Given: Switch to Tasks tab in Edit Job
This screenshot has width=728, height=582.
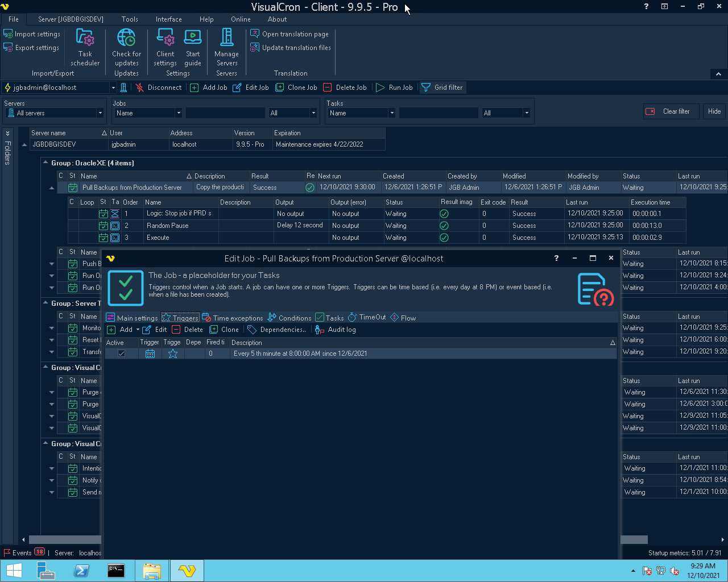Looking at the screenshot, I should point(329,318).
